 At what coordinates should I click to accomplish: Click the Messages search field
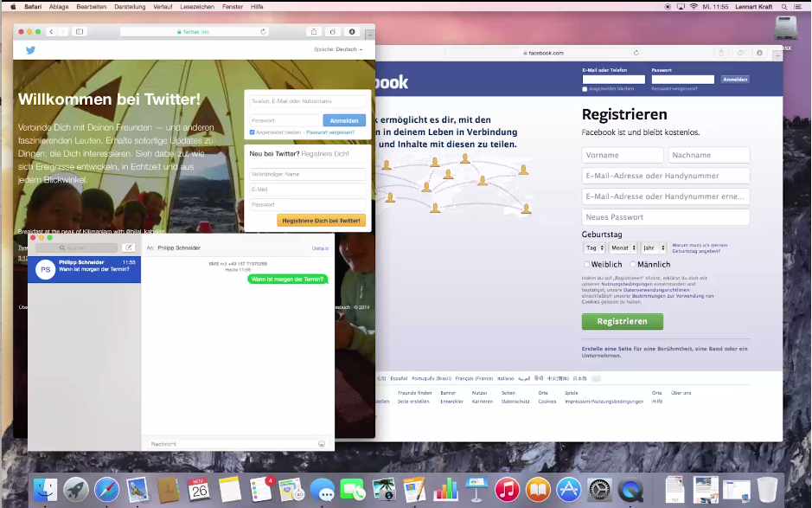tap(77, 248)
